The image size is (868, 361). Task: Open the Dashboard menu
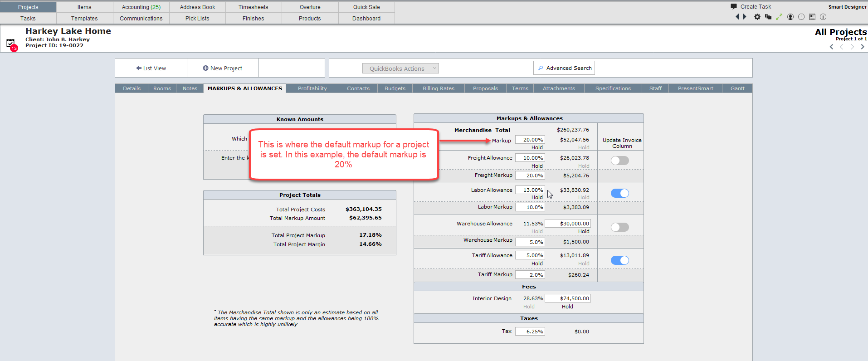point(366,18)
